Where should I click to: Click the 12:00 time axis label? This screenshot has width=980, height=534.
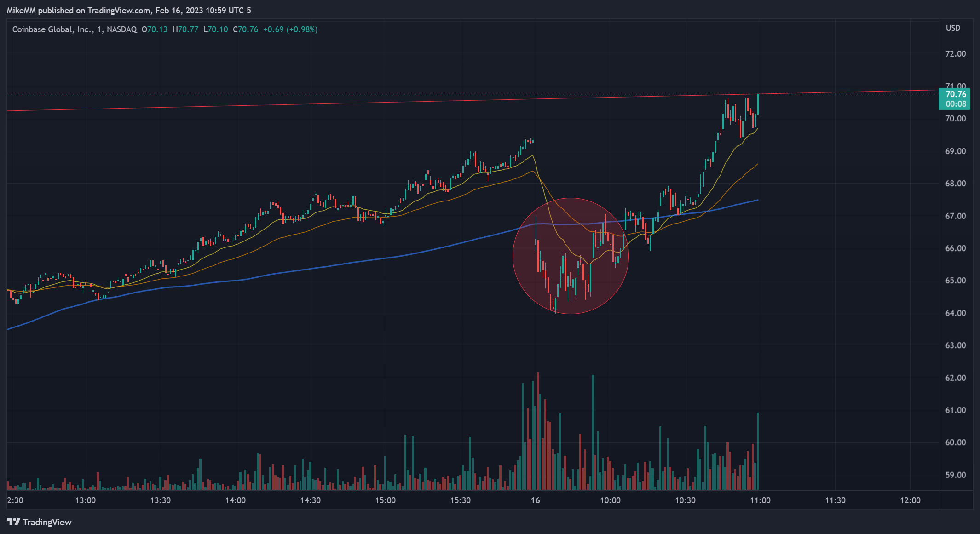911,500
